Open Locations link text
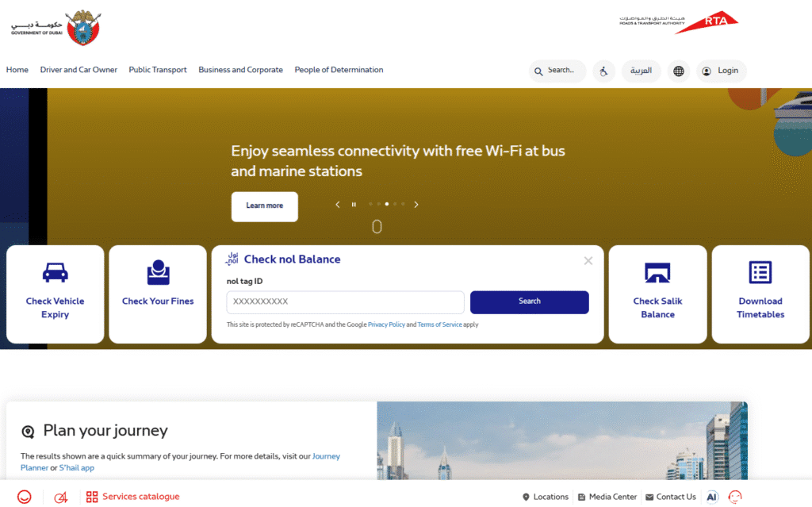The width and height of the screenshot is (812, 507). (x=551, y=497)
